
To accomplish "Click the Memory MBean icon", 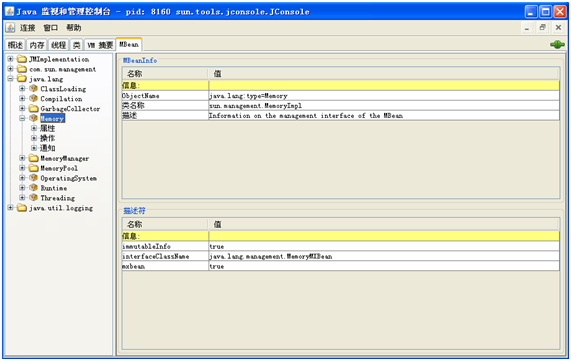I will (x=34, y=118).
